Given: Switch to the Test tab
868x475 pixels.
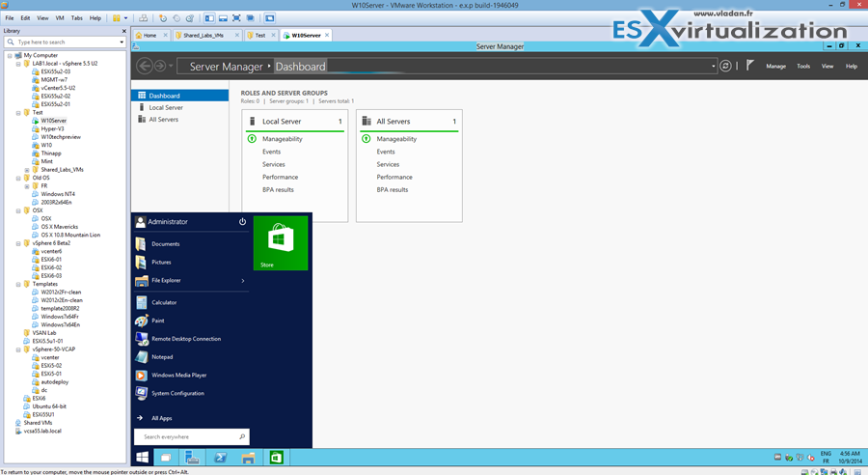Looking at the screenshot, I should 260,35.
